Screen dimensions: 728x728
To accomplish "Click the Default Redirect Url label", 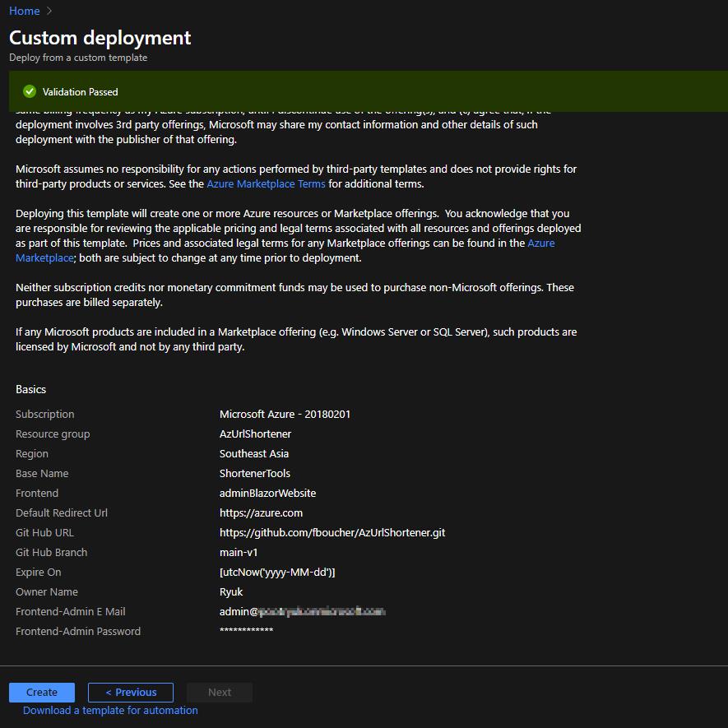I will click(x=62, y=513).
